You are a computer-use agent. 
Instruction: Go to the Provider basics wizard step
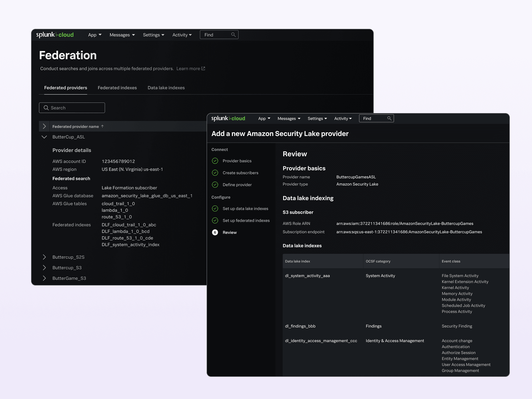tap(237, 161)
